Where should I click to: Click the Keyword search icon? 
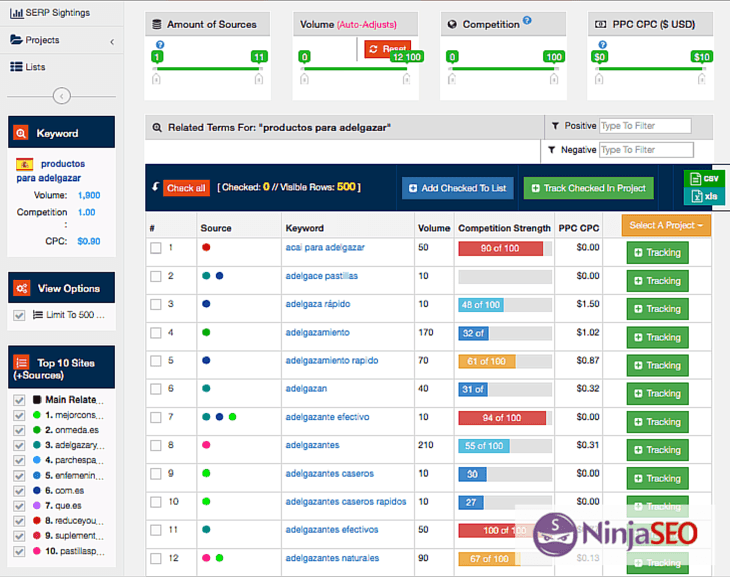21,133
